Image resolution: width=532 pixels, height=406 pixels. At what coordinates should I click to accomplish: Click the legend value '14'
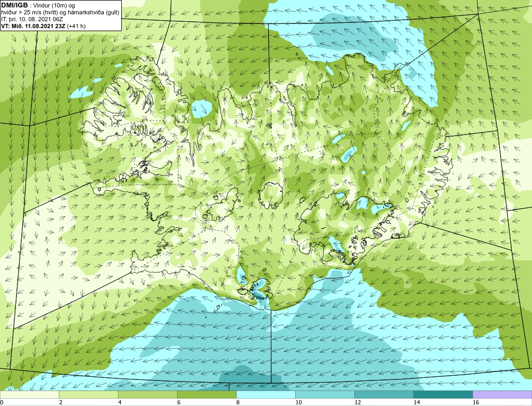[417, 402]
